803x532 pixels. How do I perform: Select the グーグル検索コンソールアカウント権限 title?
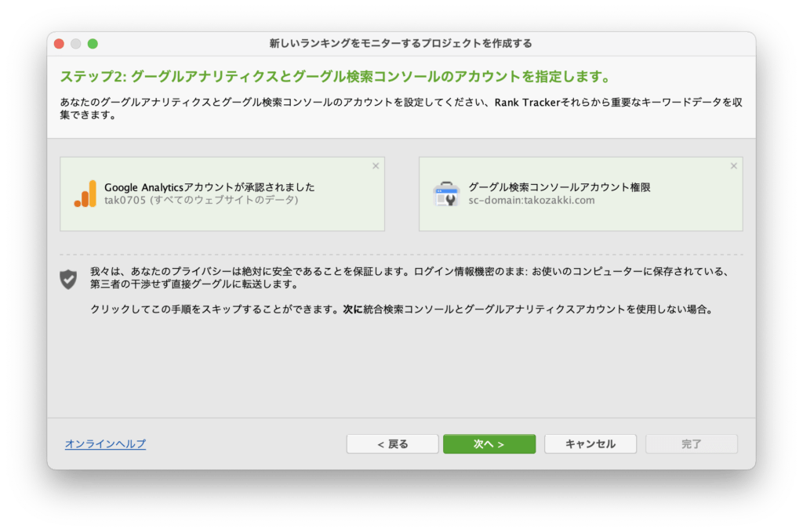(559, 187)
